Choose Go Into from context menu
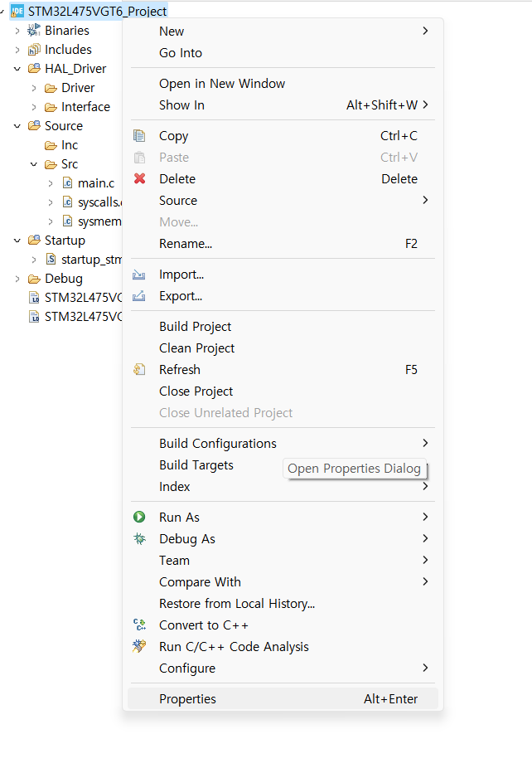 click(x=283, y=53)
